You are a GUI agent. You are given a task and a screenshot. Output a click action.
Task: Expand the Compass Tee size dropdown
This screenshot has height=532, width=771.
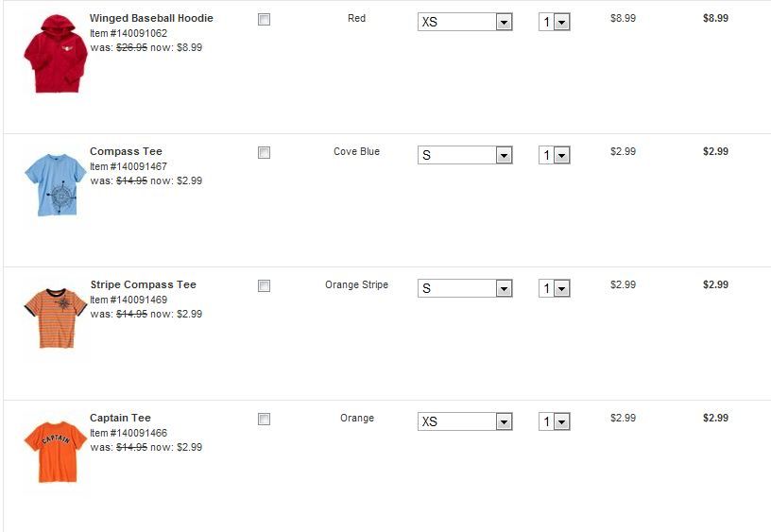pyautogui.click(x=464, y=155)
